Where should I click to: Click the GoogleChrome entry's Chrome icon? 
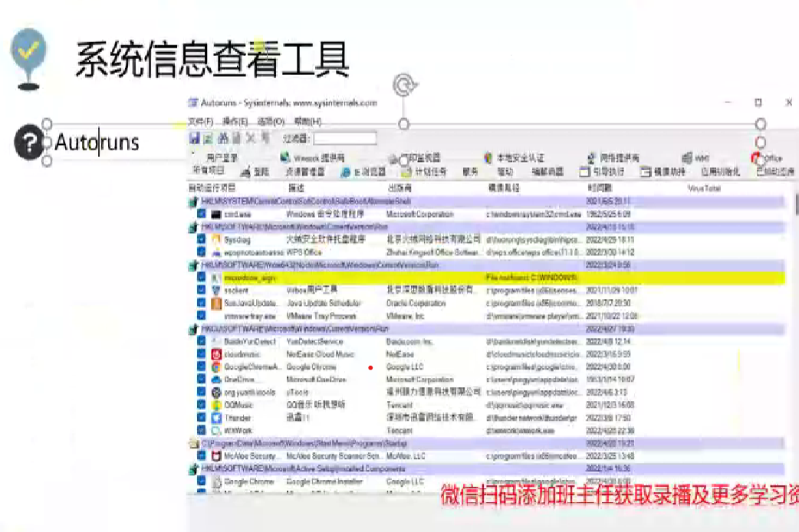coord(216,367)
